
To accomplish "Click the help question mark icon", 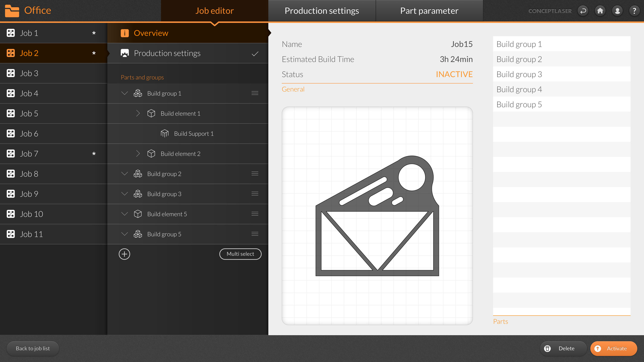I will tap(634, 11).
